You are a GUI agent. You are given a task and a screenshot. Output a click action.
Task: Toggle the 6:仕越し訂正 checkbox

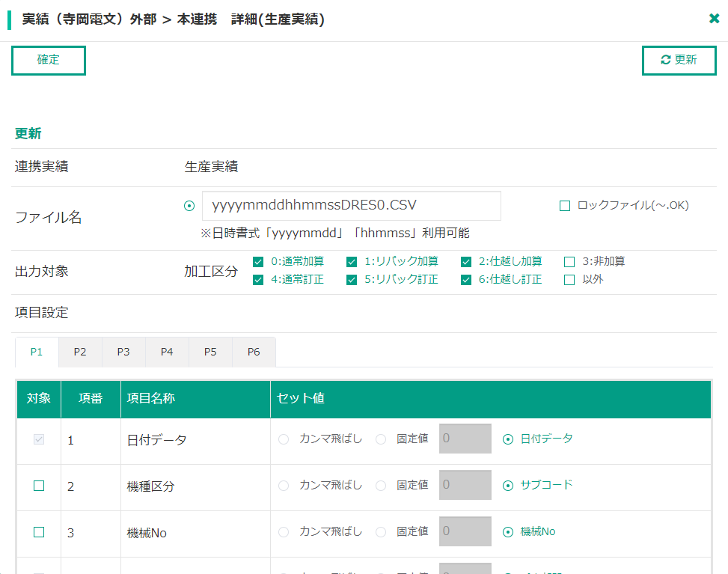pos(466,280)
